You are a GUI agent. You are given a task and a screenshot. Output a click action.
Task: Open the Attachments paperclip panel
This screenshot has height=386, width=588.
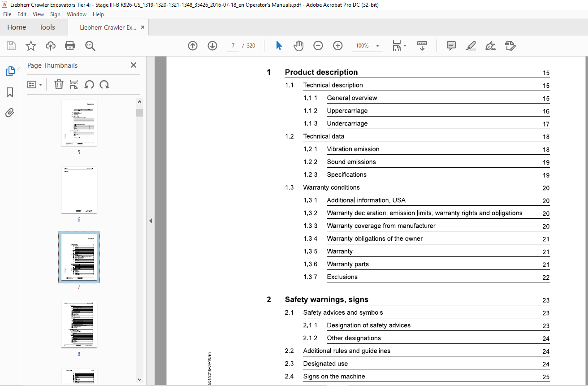click(x=10, y=113)
